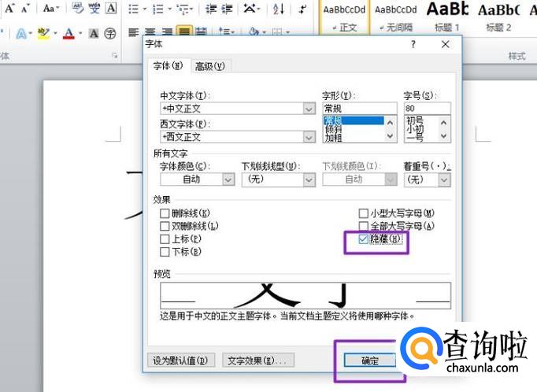Click the 字形 input field
Image resolution: width=537 pixels, height=392 pixels.
(360, 109)
